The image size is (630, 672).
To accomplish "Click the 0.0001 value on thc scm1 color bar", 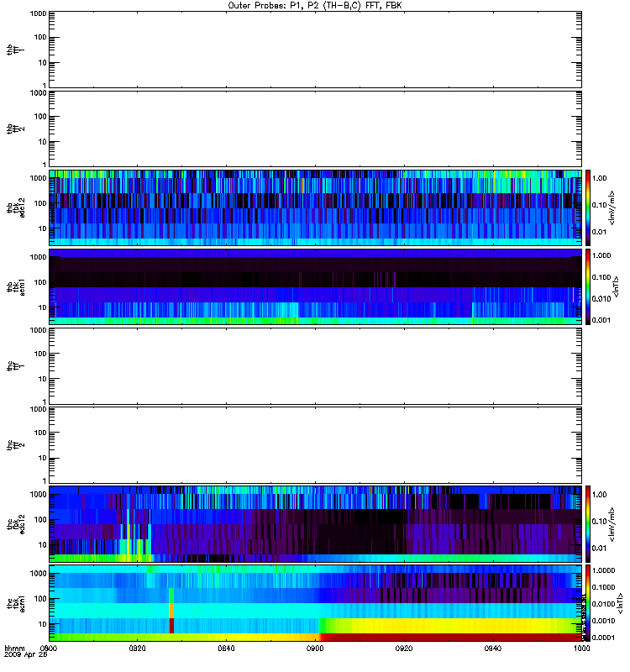I will 603,638.
